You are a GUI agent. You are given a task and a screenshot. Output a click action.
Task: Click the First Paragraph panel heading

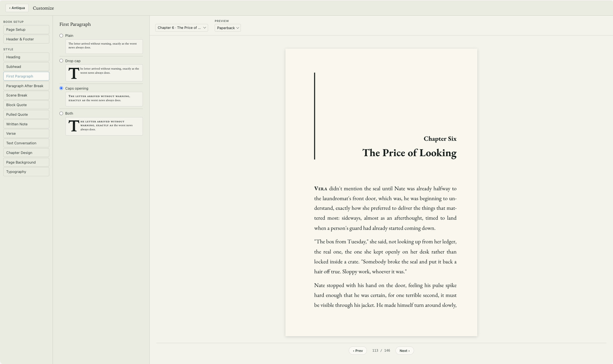[x=75, y=24]
